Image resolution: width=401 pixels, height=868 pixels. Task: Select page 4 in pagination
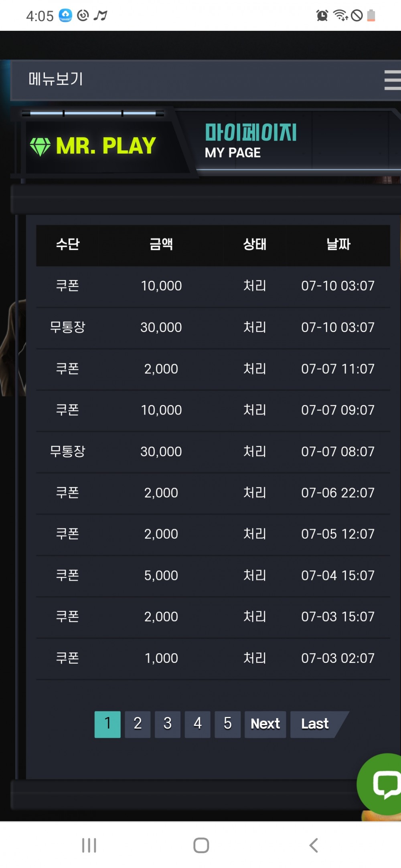point(197,724)
